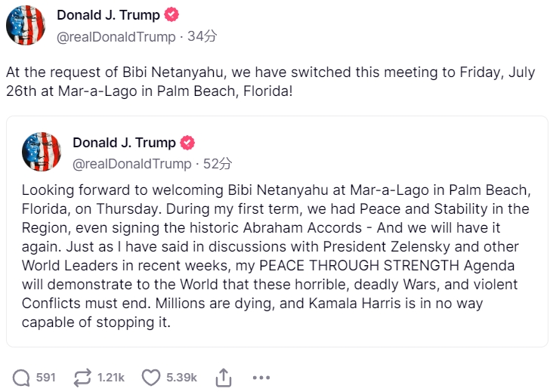This screenshot has height=392, width=553.
Task: Click the verified badge in the quoted post
Action: point(188,143)
